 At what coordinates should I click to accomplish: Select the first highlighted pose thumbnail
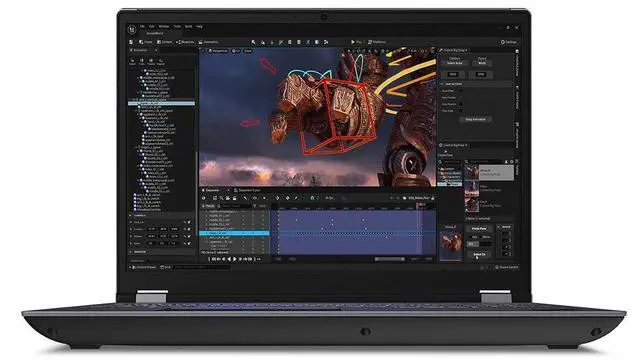472,173
